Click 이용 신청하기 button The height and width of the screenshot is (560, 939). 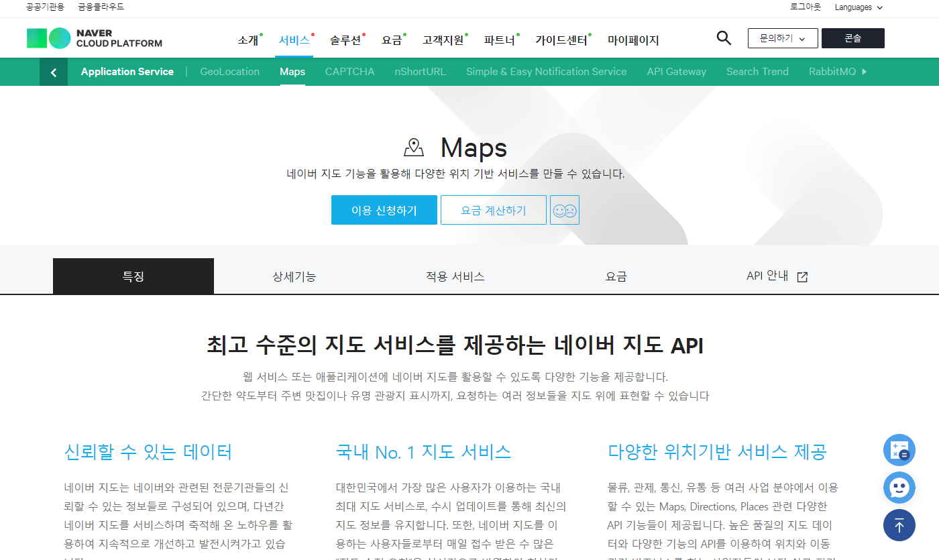(384, 210)
